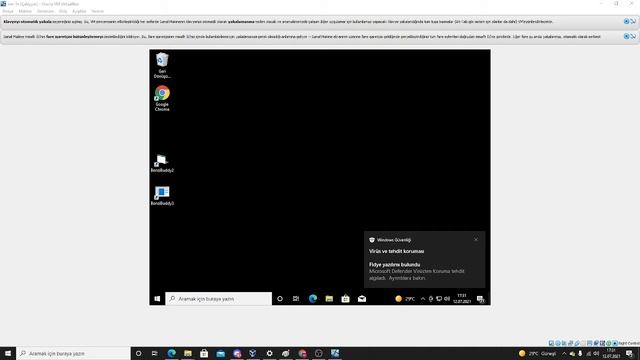The width and height of the screenshot is (640, 360).
Task: Click the Right Control host key indicator
Action: coord(629,343)
